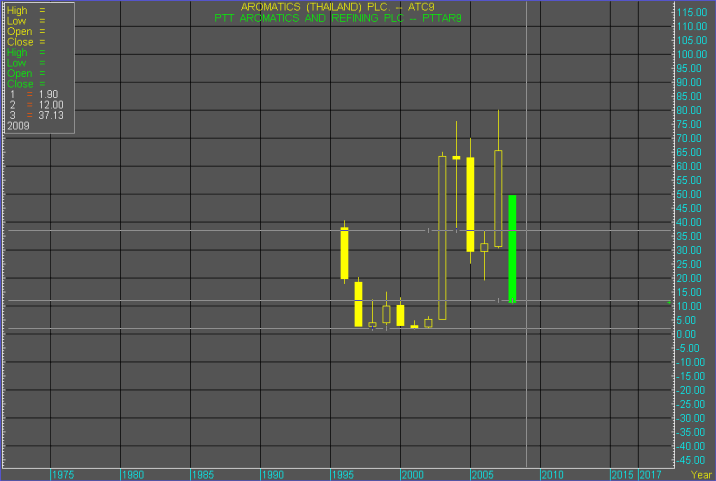This screenshot has height=481, width=716.
Task: Click the 0.00 price axis label
Action: 686,334
